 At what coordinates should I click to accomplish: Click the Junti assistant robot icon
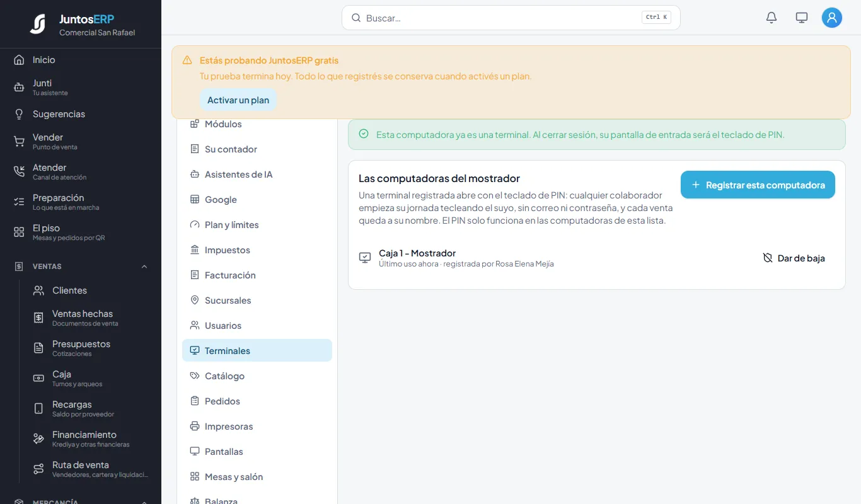(x=19, y=87)
